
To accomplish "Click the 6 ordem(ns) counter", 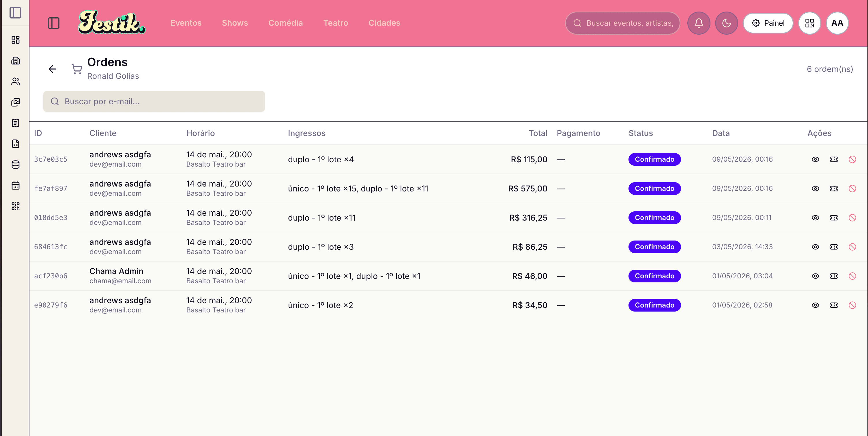I will [x=830, y=69].
